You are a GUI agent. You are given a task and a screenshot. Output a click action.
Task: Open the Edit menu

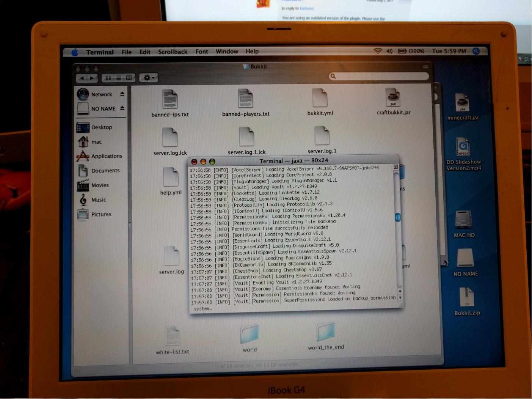pyautogui.click(x=145, y=52)
